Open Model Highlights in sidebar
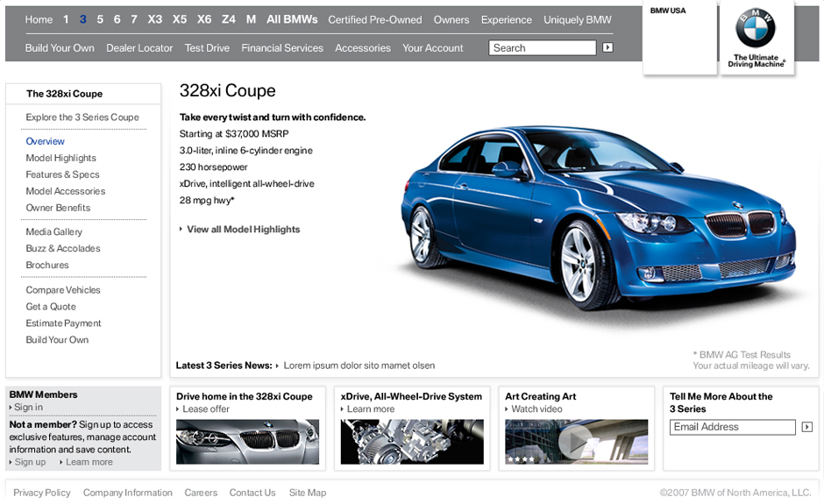This screenshot has width=824, height=504. (61, 158)
